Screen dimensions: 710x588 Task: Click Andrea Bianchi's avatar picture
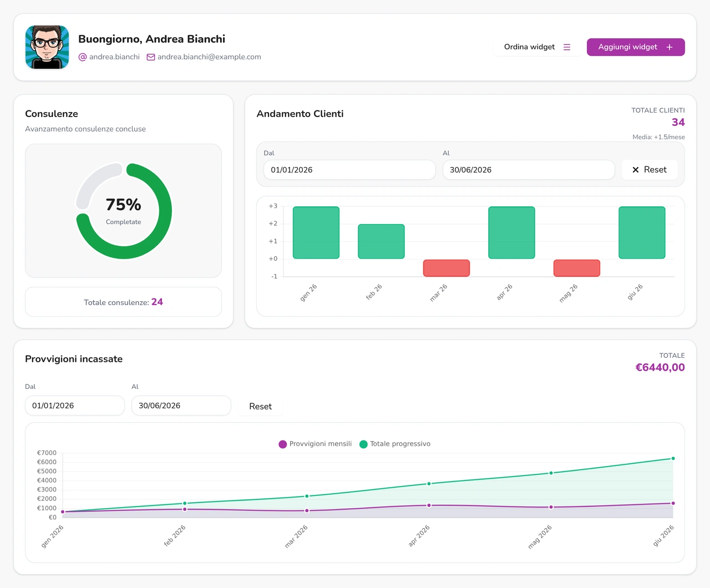(47, 47)
